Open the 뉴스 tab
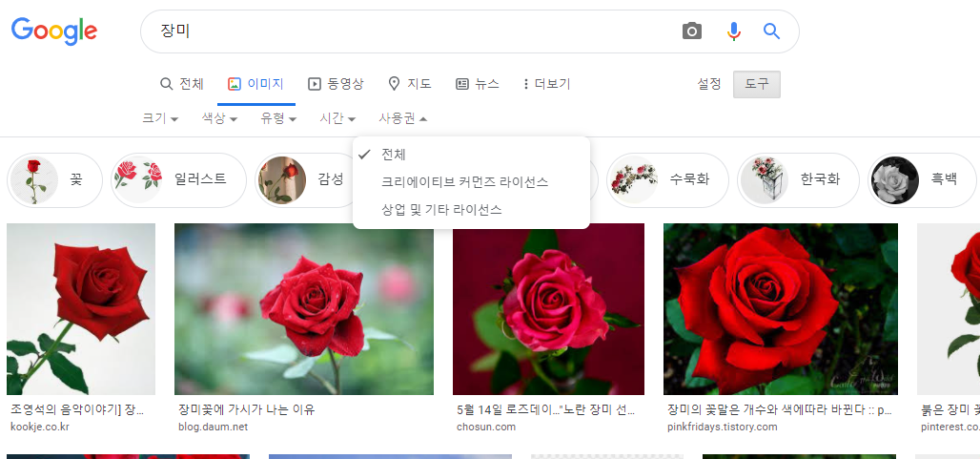This screenshot has height=459, width=980. click(478, 84)
